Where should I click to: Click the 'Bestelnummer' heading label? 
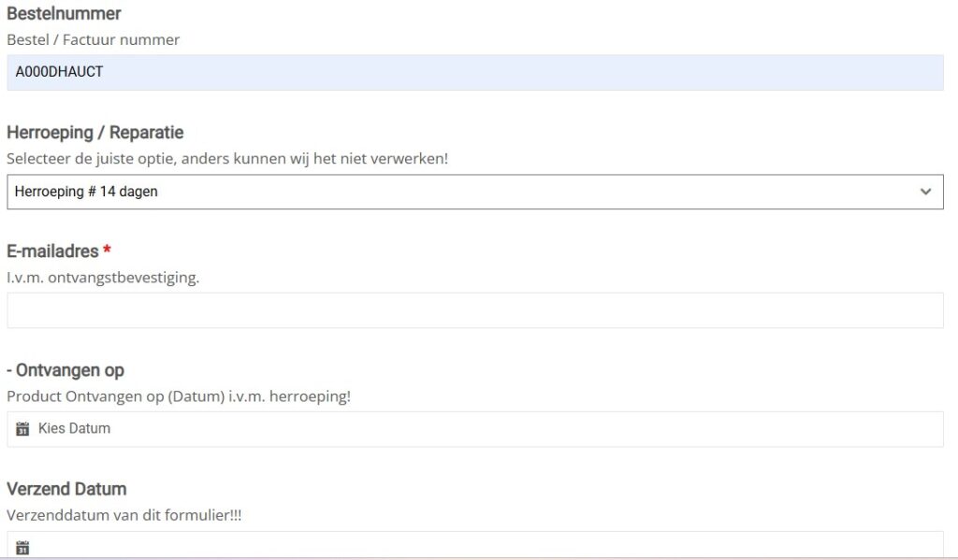tap(64, 14)
